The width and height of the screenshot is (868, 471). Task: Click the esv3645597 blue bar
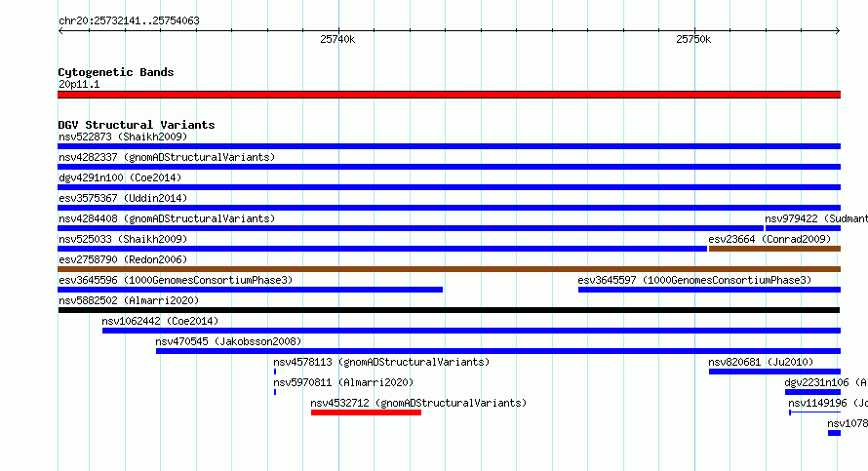click(709, 290)
